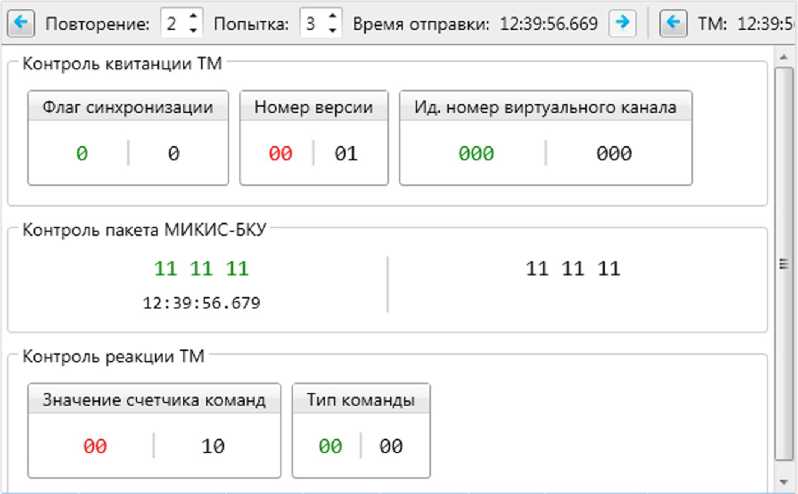Click the vertical scrollbar thumb
This screenshot has height=494, width=798.
(x=783, y=264)
